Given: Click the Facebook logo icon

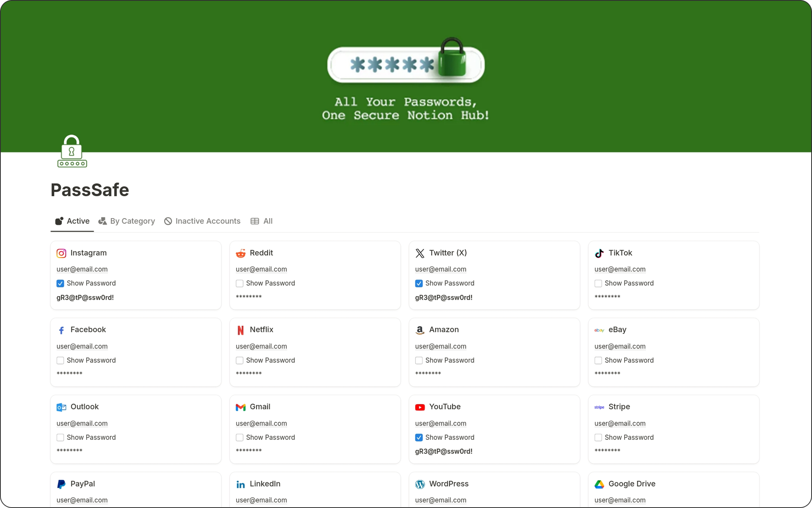Looking at the screenshot, I should tap(61, 330).
